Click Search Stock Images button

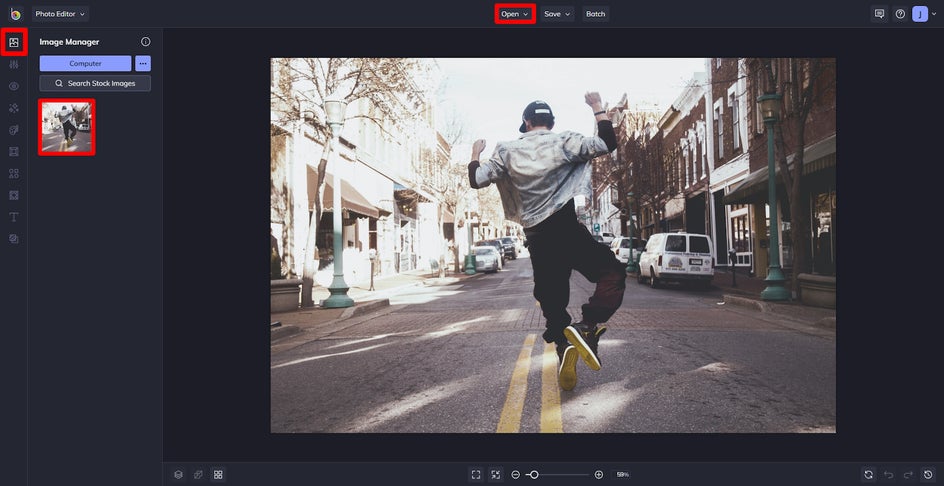95,83
